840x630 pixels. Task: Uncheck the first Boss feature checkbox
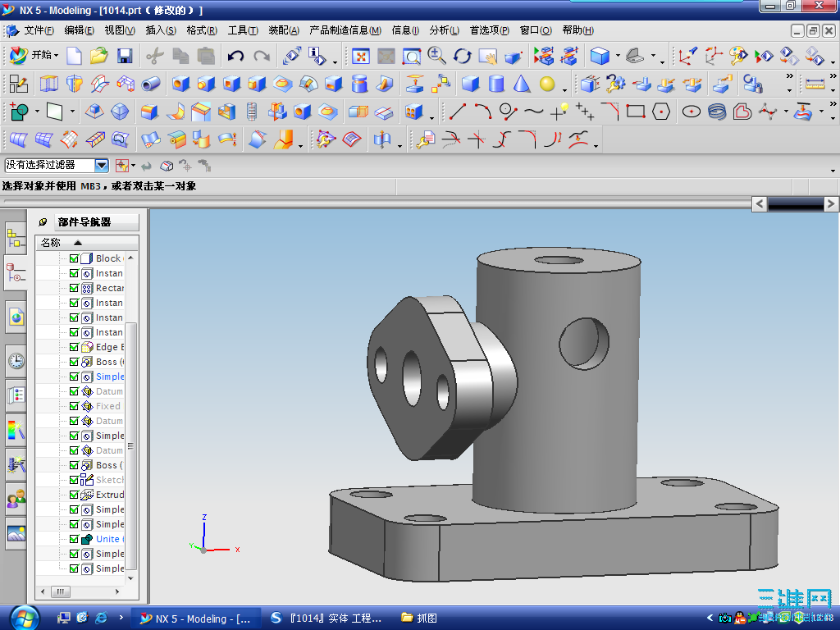coord(74,362)
